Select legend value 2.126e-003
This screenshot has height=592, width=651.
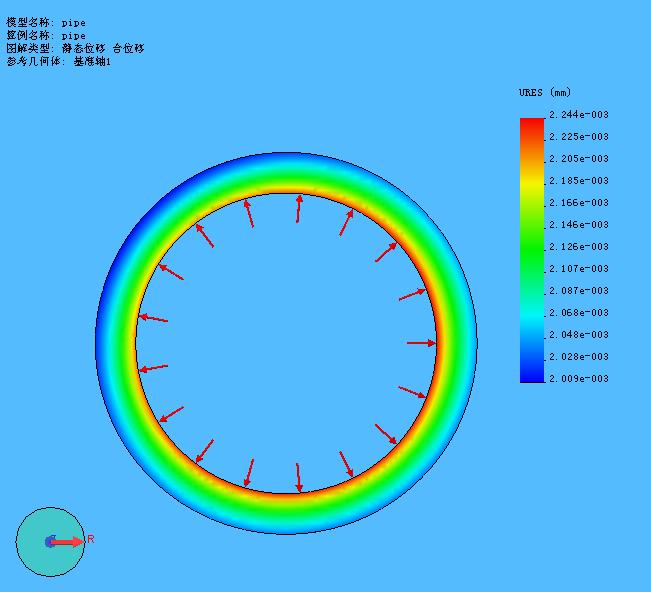[579, 247]
